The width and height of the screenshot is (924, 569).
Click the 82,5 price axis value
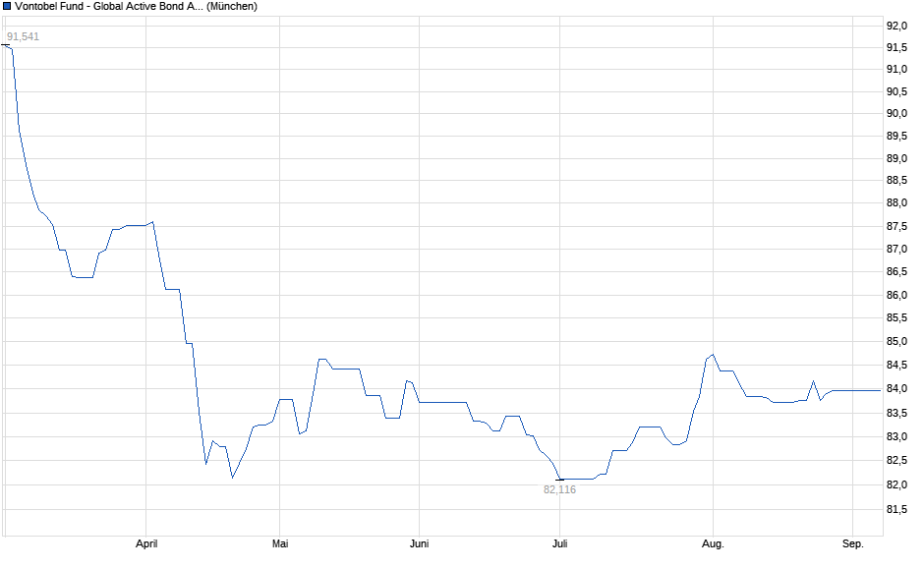[x=896, y=461]
